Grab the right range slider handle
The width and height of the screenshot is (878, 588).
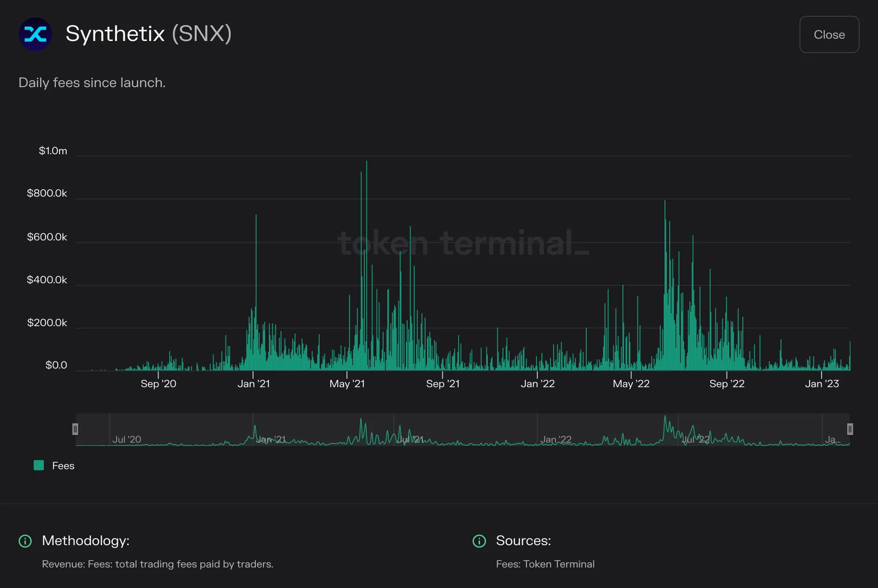tap(850, 429)
